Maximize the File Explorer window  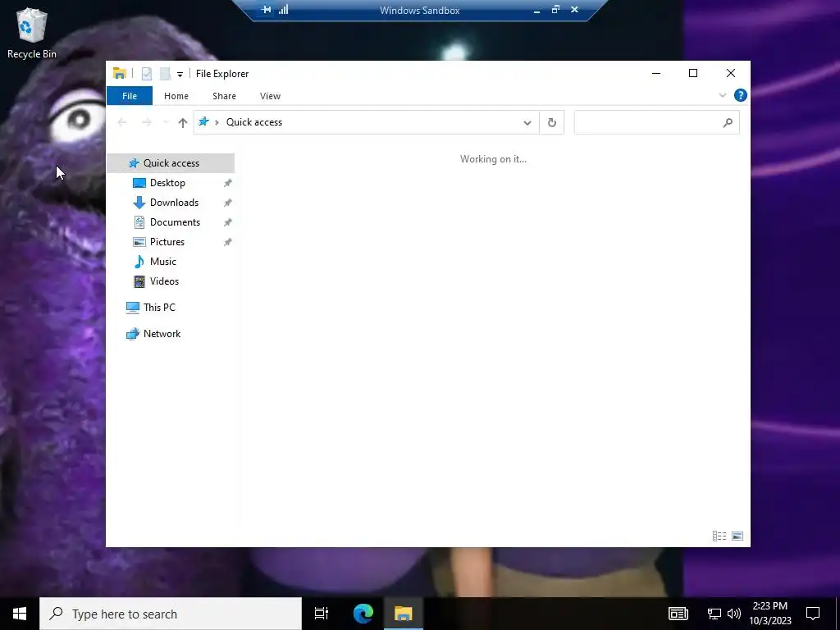coord(693,73)
